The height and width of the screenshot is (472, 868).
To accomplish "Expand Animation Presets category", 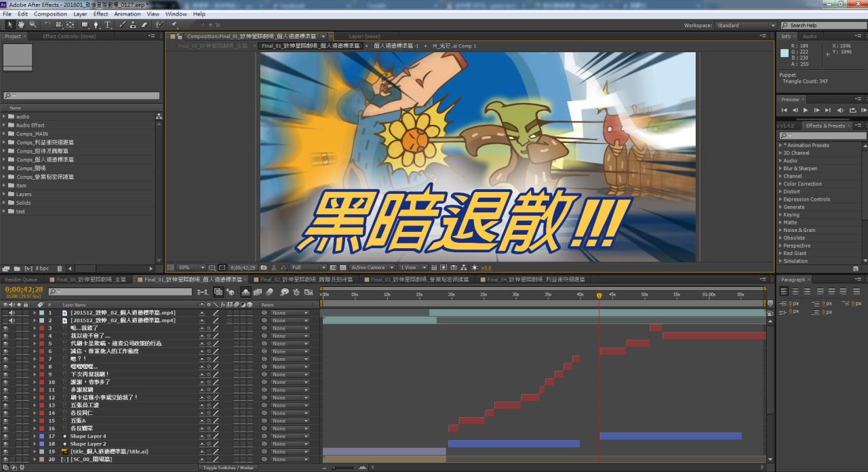I will pyautogui.click(x=780, y=145).
